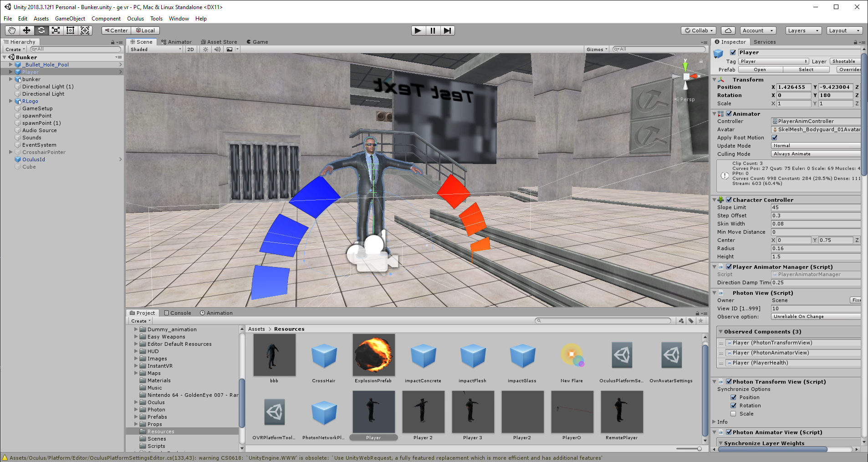868x462 pixels.
Task: Select the Move tool
Action: coord(26,31)
